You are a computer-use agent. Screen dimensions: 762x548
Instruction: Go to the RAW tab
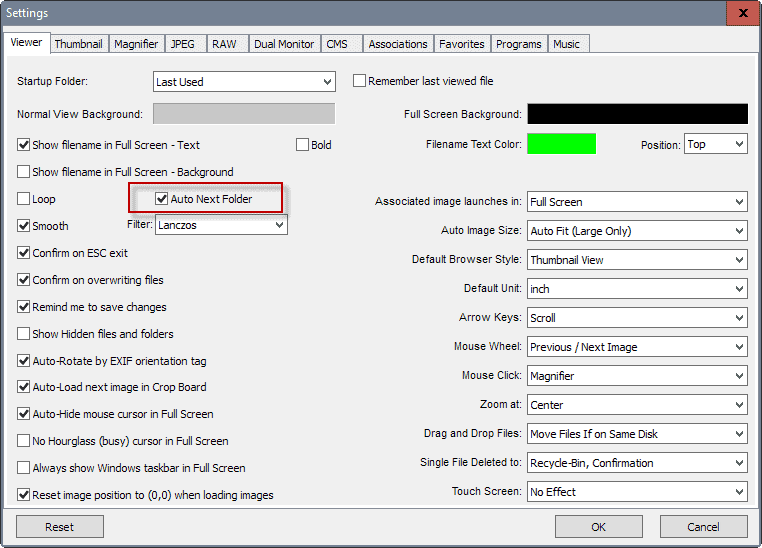227,44
